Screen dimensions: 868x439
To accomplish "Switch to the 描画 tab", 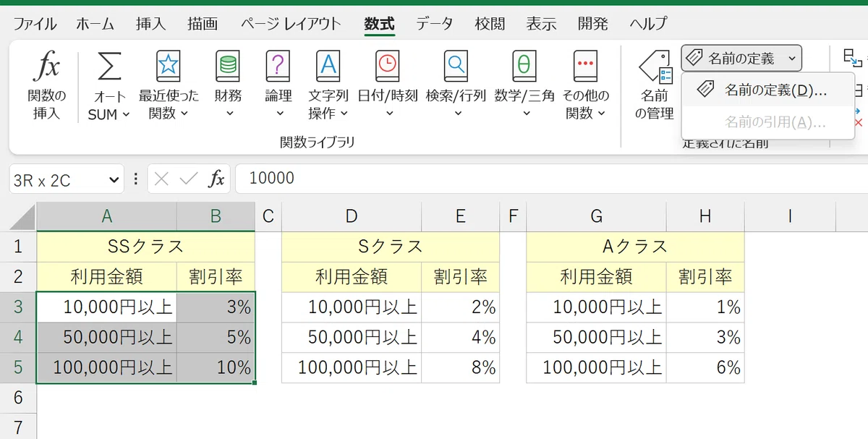I will coord(202,23).
